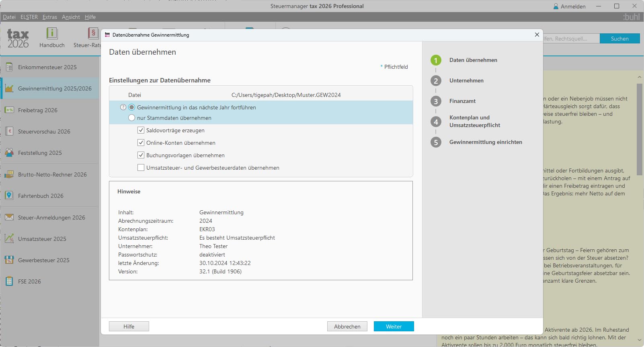The width and height of the screenshot is (644, 347).
Task: Click the step 5 Gewinnermittlung einrichten circle
Action: (x=436, y=142)
